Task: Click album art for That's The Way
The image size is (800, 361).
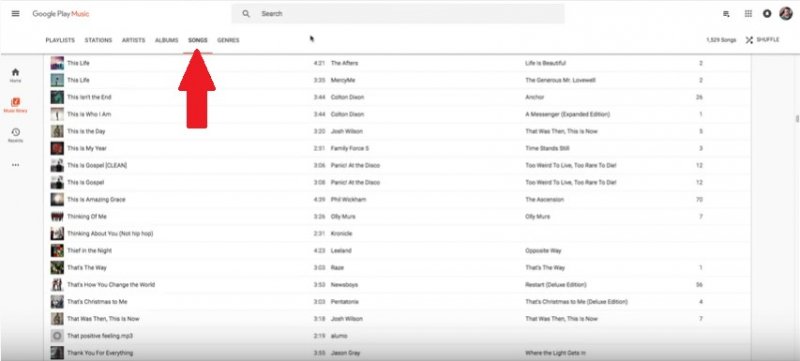Action: 57,268
